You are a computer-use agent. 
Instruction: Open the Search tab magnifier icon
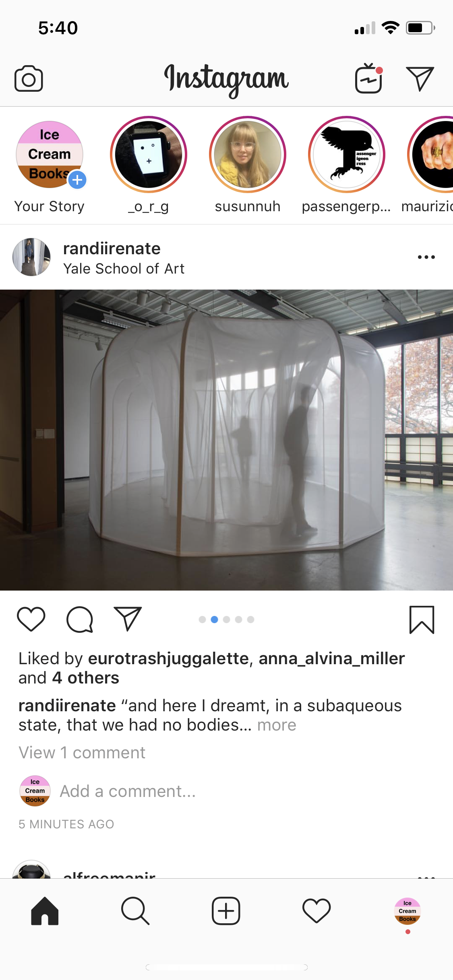click(135, 911)
